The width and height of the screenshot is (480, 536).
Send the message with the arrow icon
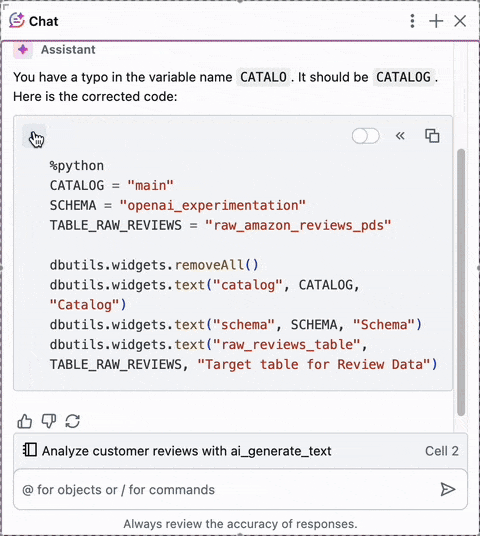[448, 490]
